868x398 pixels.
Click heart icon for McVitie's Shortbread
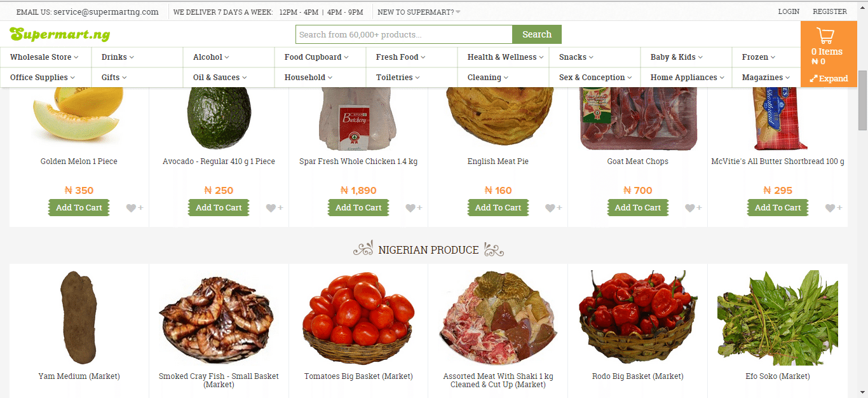(x=830, y=208)
